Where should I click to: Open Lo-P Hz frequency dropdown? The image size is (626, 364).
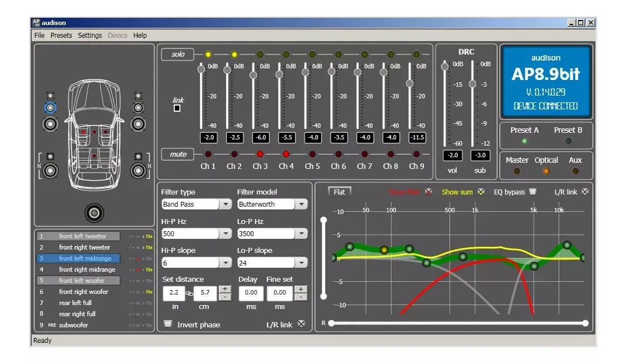click(x=302, y=233)
